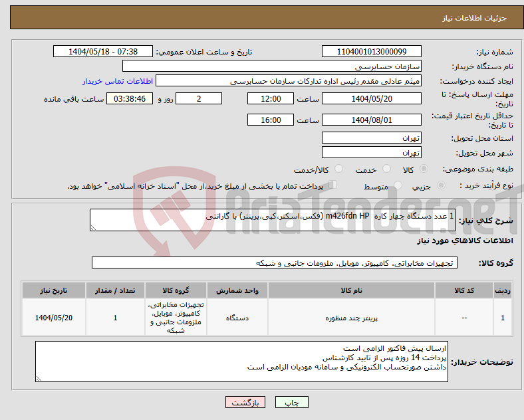Click the تاریخ نیاز column header
Screen dimensions: 524x420
click(54, 290)
